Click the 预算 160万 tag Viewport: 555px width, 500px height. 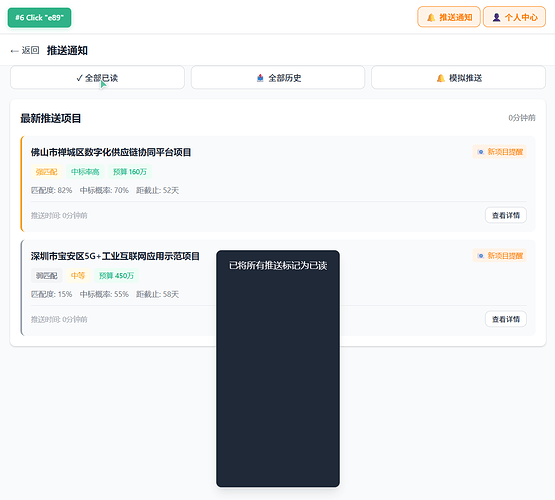coord(130,172)
